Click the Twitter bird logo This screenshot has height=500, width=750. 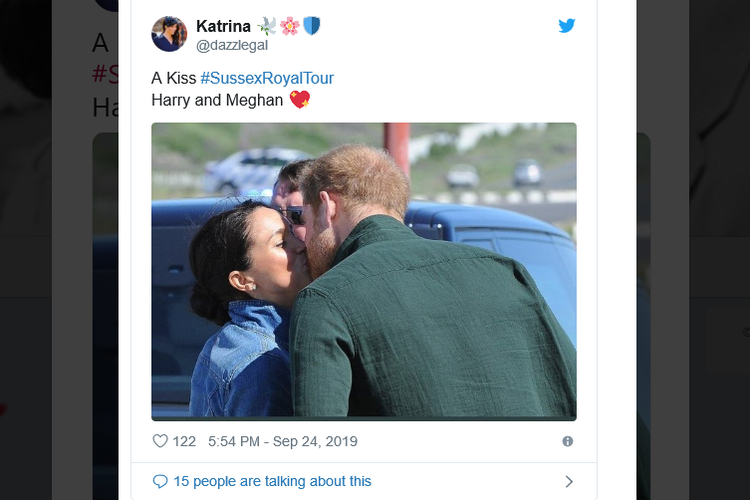567,26
